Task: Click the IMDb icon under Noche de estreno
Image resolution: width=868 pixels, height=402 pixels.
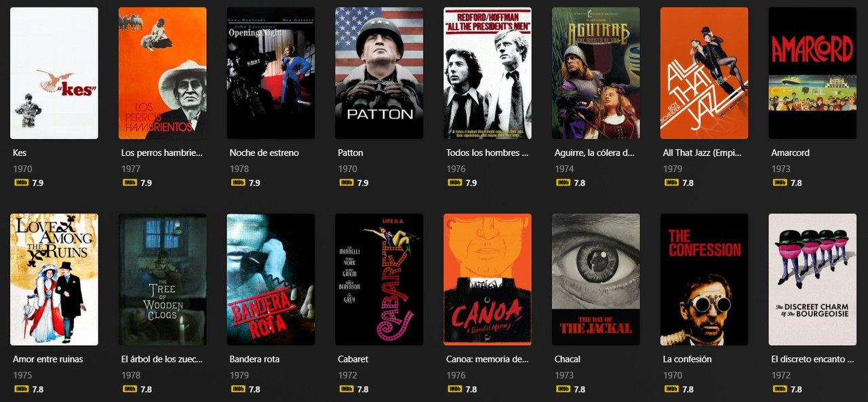Action: (x=237, y=183)
